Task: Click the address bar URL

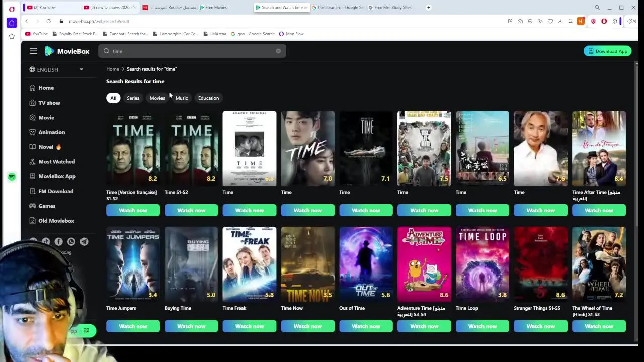Action: [99, 21]
